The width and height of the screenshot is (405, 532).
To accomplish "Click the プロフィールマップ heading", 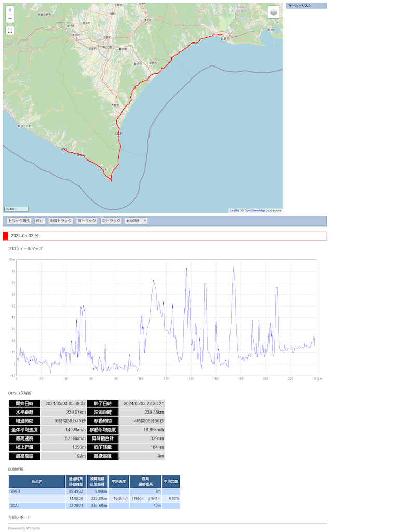I will (x=25, y=249).
